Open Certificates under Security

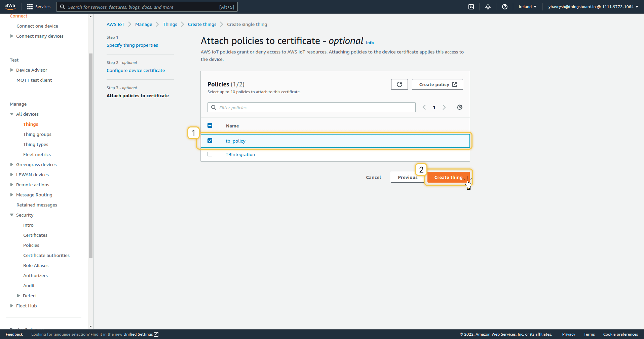35,235
